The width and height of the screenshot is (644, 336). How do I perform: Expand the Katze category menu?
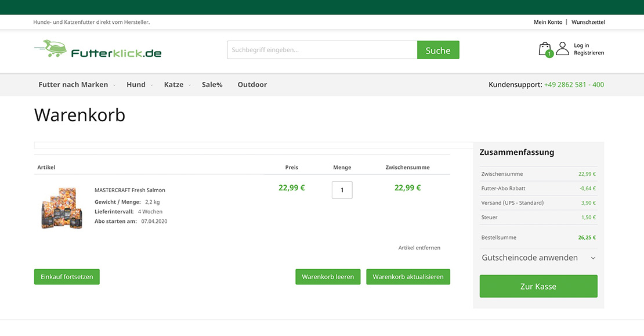[174, 85]
